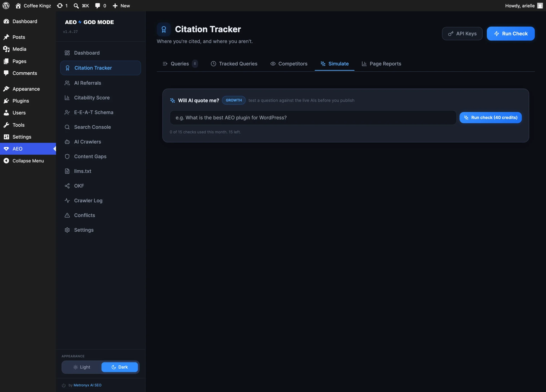Image resolution: width=546 pixels, height=392 pixels.
Task: Click the power icon beside byline
Action: click(64, 385)
